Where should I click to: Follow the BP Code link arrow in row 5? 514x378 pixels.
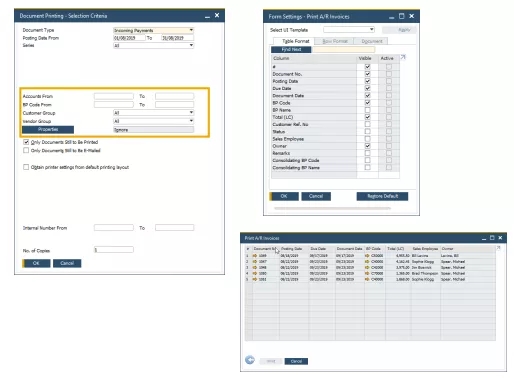tap(367, 279)
